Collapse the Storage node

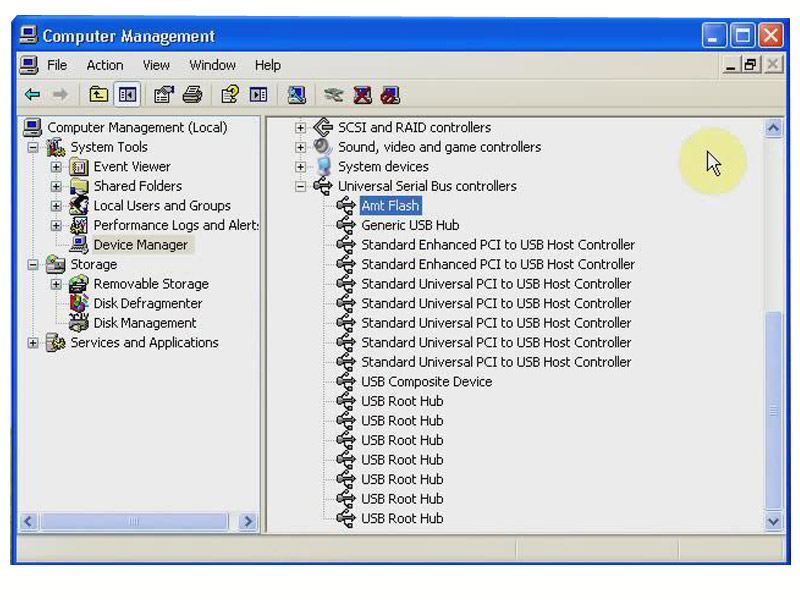click(x=33, y=264)
